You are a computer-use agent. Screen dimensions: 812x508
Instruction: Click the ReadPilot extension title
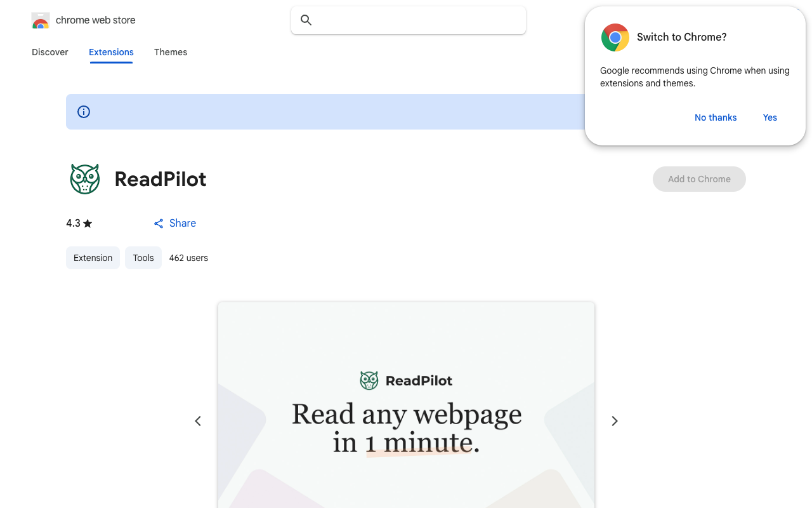160,179
